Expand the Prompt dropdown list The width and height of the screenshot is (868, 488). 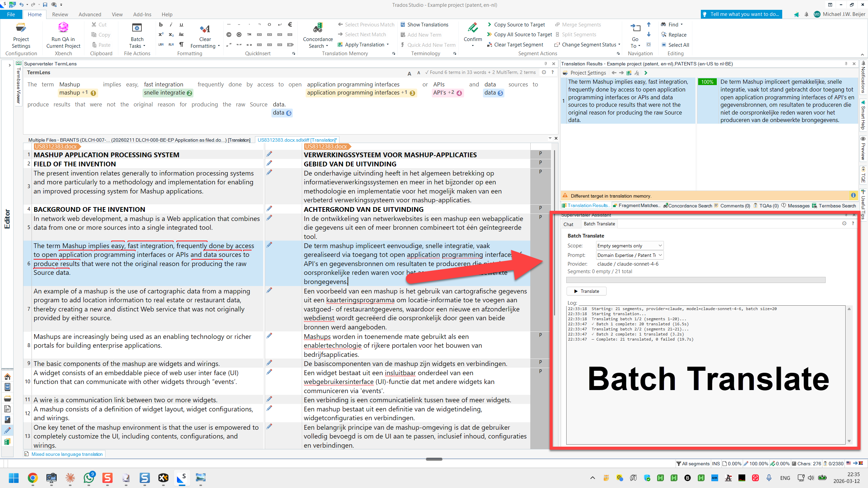[x=629, y=255]
